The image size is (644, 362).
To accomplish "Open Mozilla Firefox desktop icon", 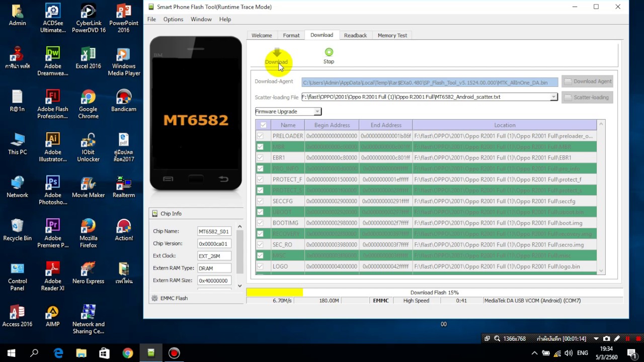I will point(89,233).
